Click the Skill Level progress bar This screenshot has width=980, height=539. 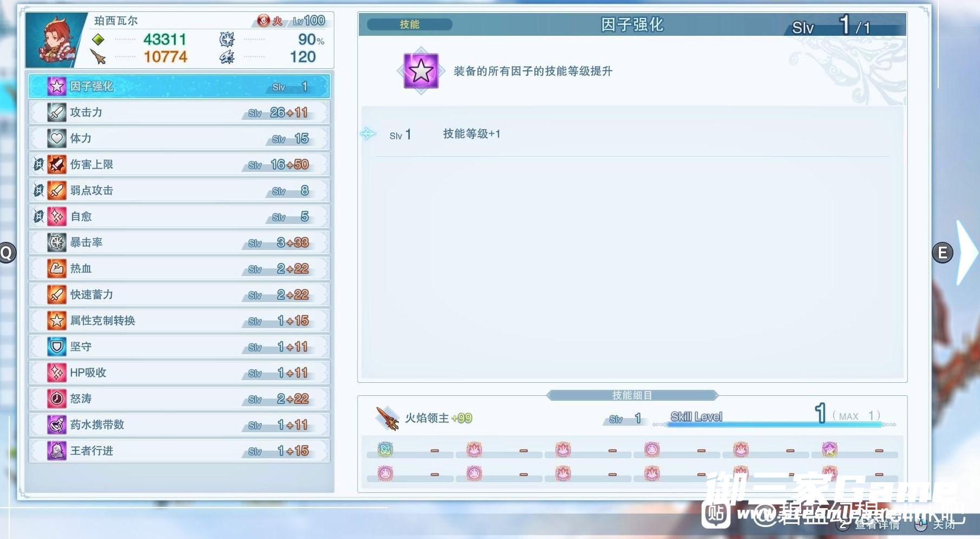(x=775, y=425)
